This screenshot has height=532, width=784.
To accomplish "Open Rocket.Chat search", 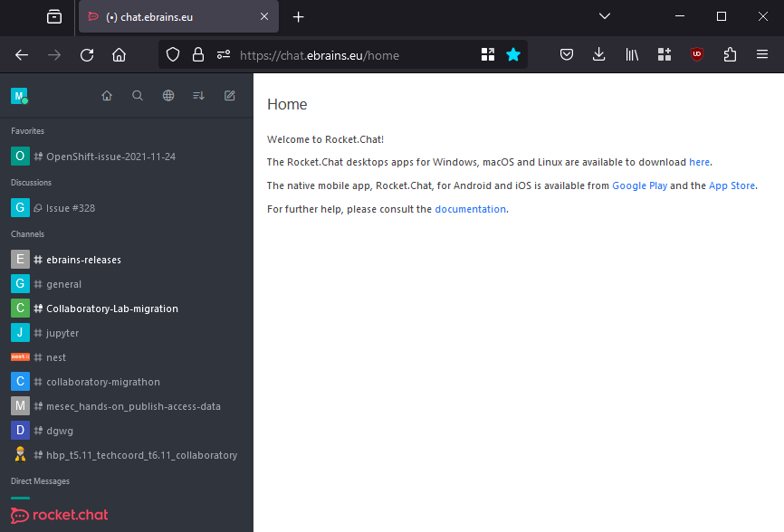I will pos(138,95).
